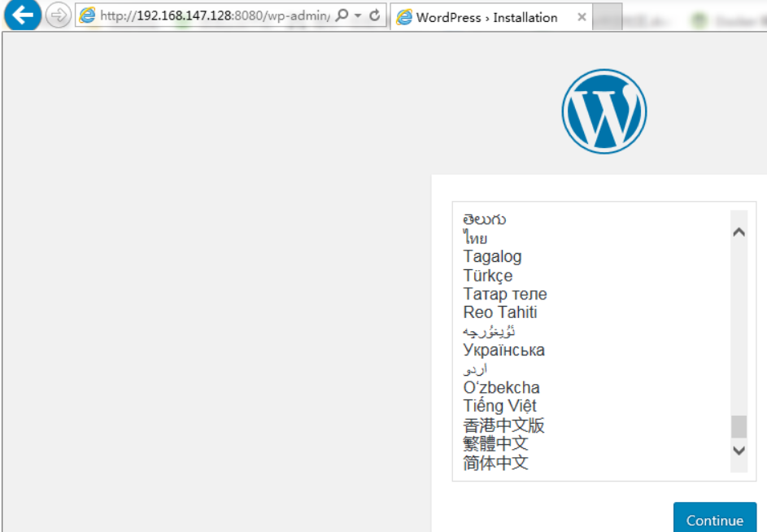The width and height of the screenshot is (767, 532).
Task: Select Tagalog from the language list
Action: (x=493, y=256)
